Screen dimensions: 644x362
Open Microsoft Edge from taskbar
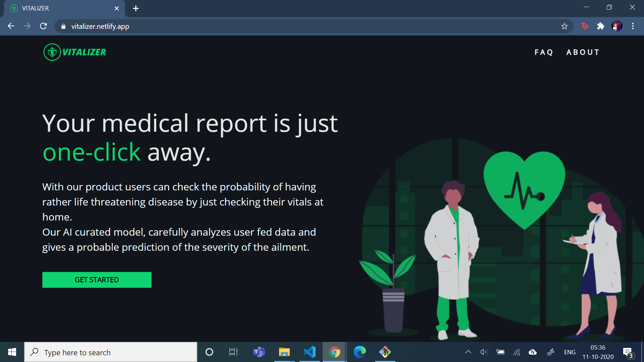tap(360, 352)
